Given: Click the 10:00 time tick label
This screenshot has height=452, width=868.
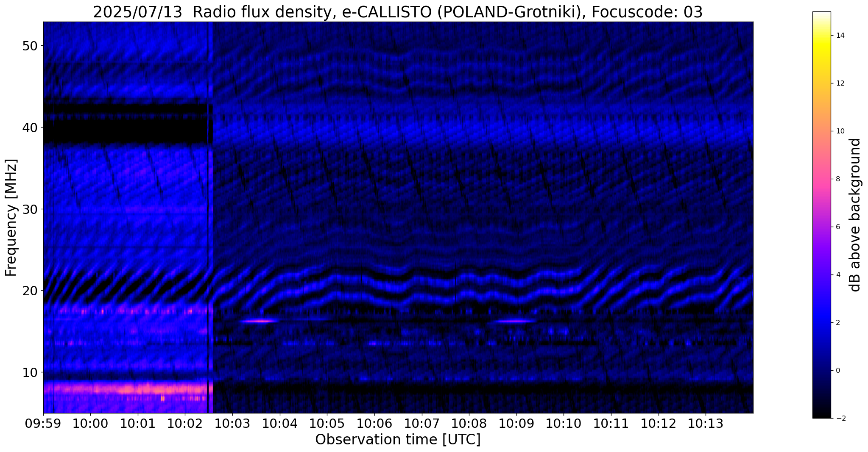Looking at the screenshot, I should pyautogui.click(x=90, y=423).
